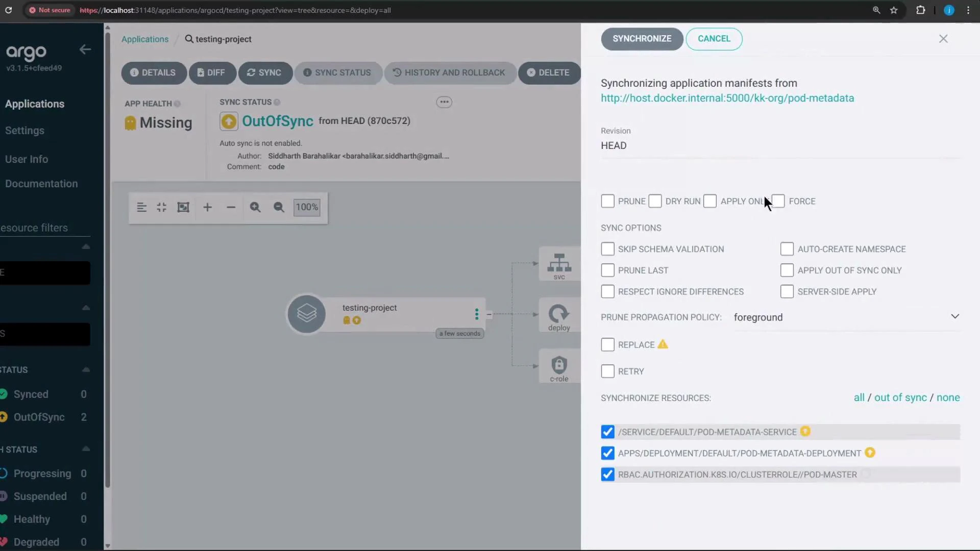Check the DRY RUN option

click(656, 201)
